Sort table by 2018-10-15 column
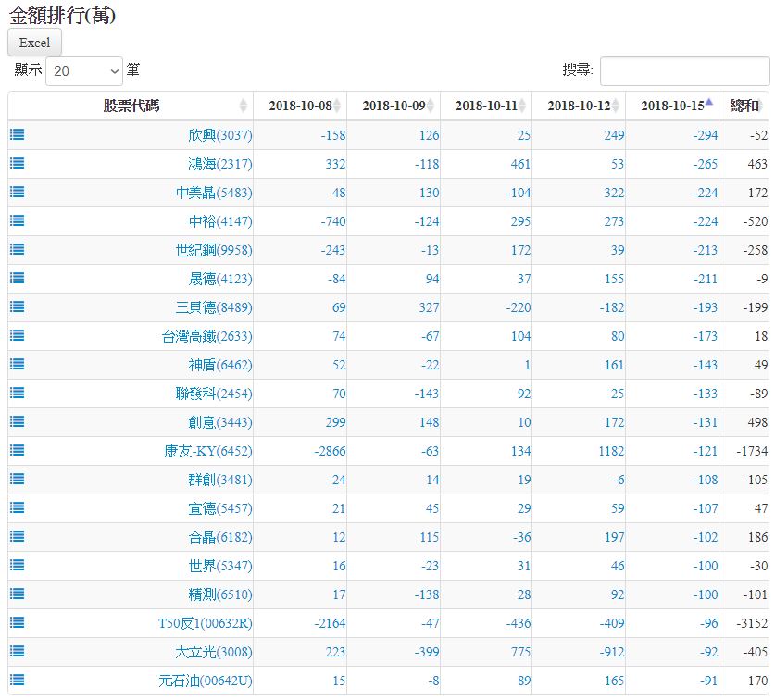 (x=671, y=106)
